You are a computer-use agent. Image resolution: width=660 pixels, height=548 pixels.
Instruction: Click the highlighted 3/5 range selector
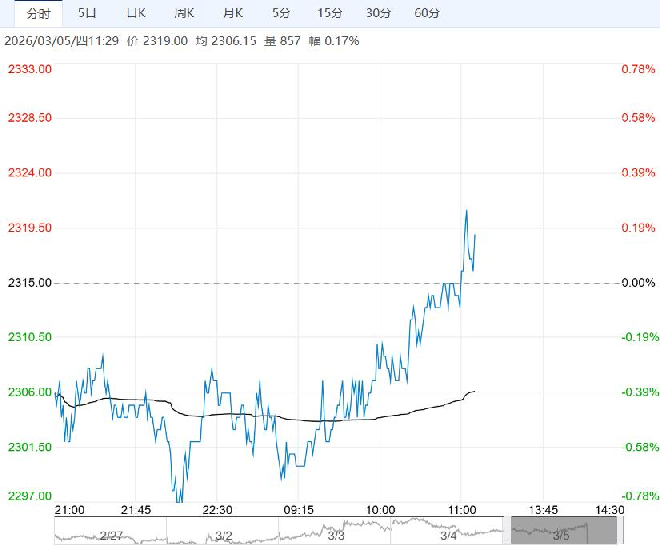(559, 530)
